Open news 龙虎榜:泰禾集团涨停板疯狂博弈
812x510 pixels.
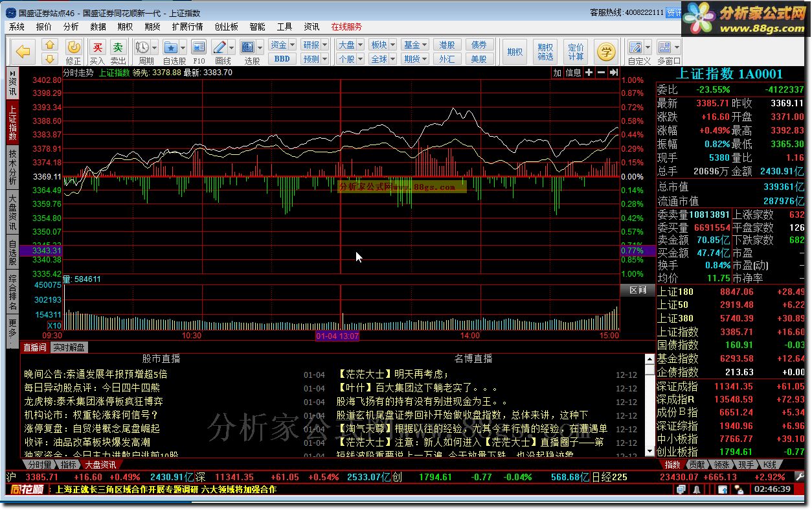click(94, 401)
